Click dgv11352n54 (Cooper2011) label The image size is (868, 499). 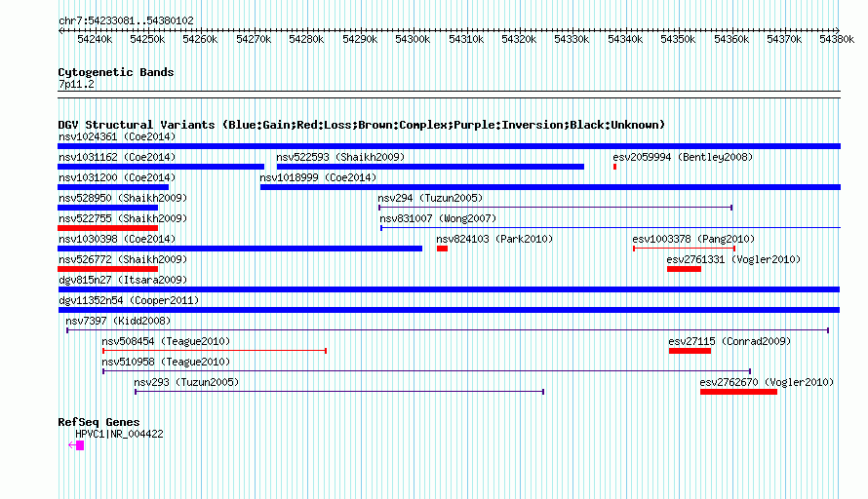(129, 300)
